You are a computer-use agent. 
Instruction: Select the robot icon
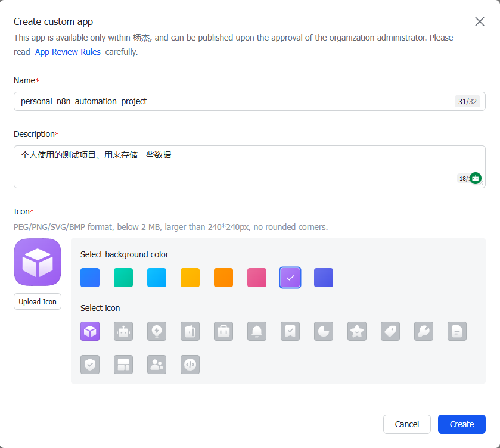[x=123, y=331]
